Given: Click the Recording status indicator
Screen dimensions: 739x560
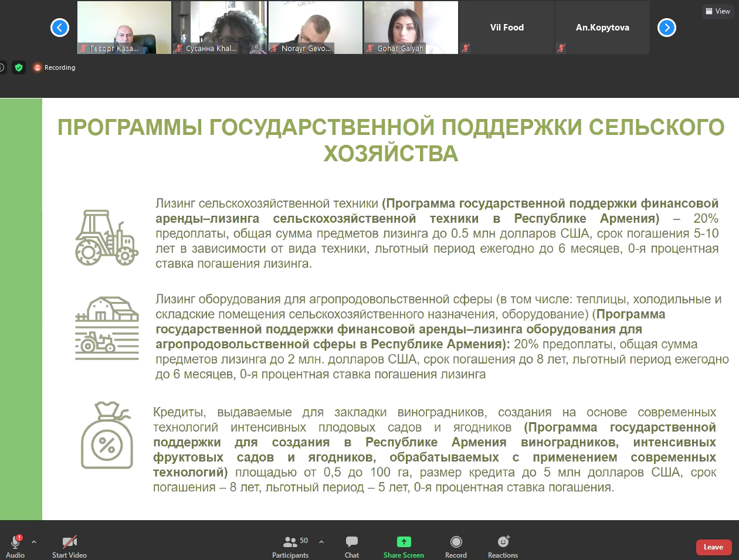Looking at the screenshot, I should click(x=55, y=67).
